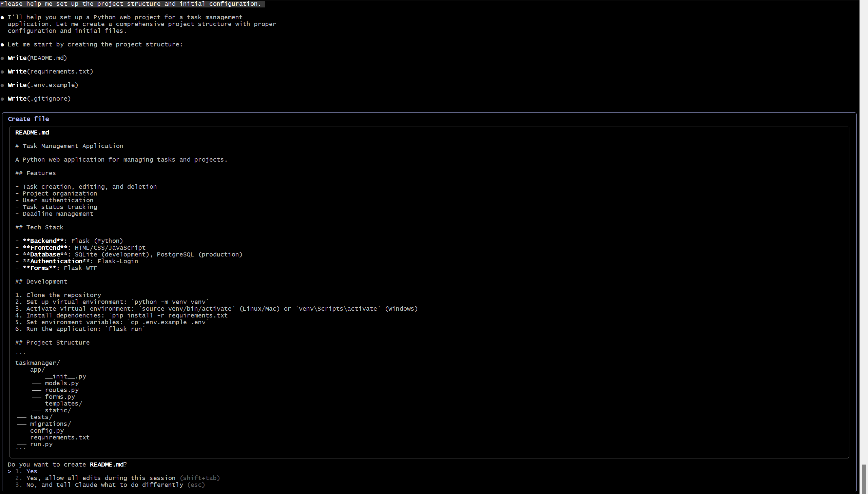Click templates/ in the project tree

click(x=63, y=404)
